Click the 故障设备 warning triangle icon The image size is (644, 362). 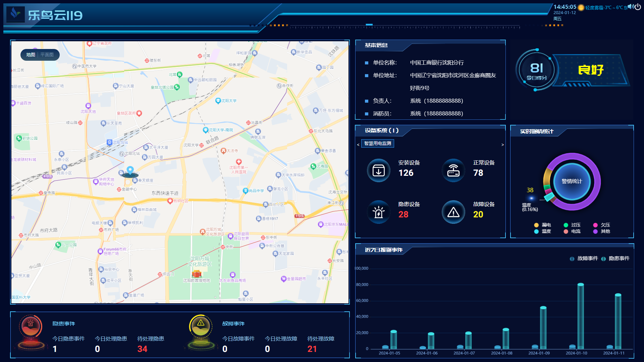[453, 212]
